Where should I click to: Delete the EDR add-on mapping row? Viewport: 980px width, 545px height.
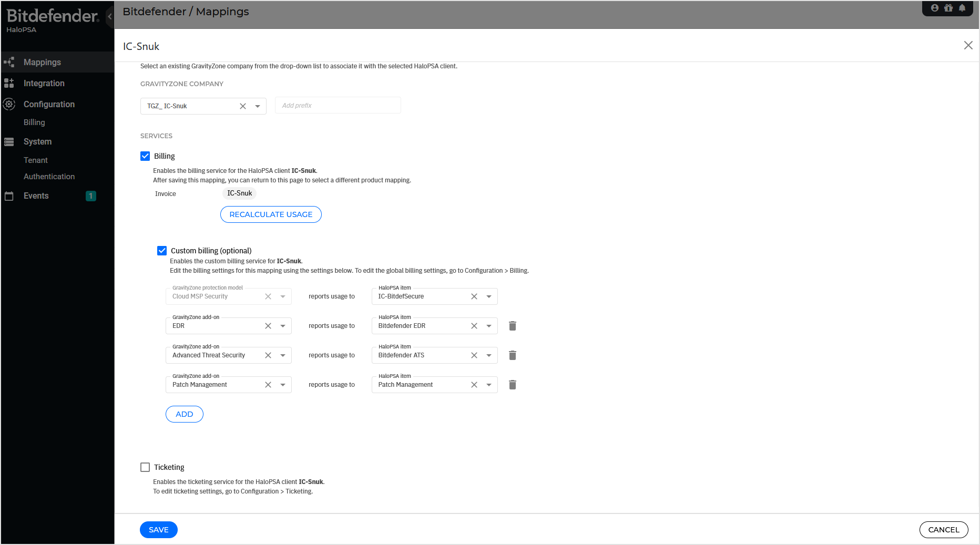513,326
